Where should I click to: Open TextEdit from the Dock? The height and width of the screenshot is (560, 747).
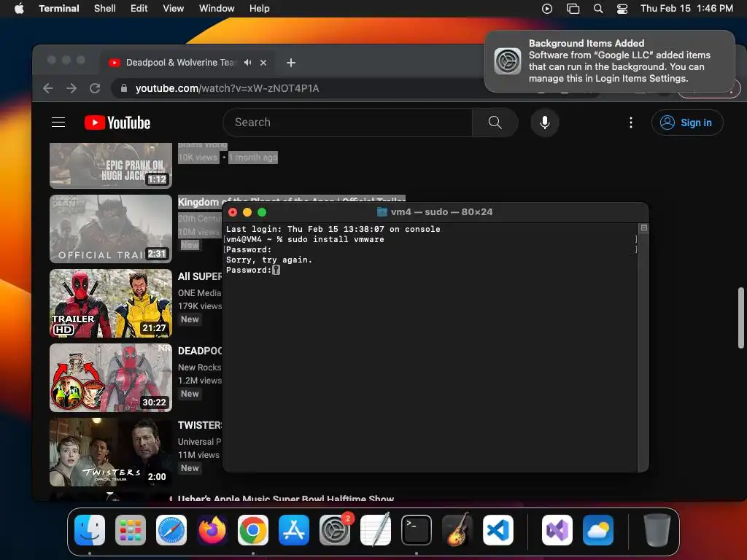point(376,530)
